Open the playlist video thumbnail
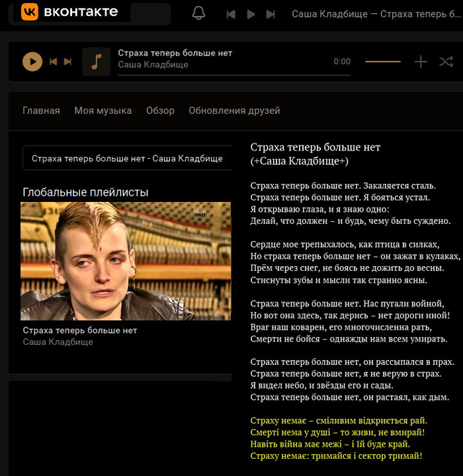The image size is (463, 476). 126,261
